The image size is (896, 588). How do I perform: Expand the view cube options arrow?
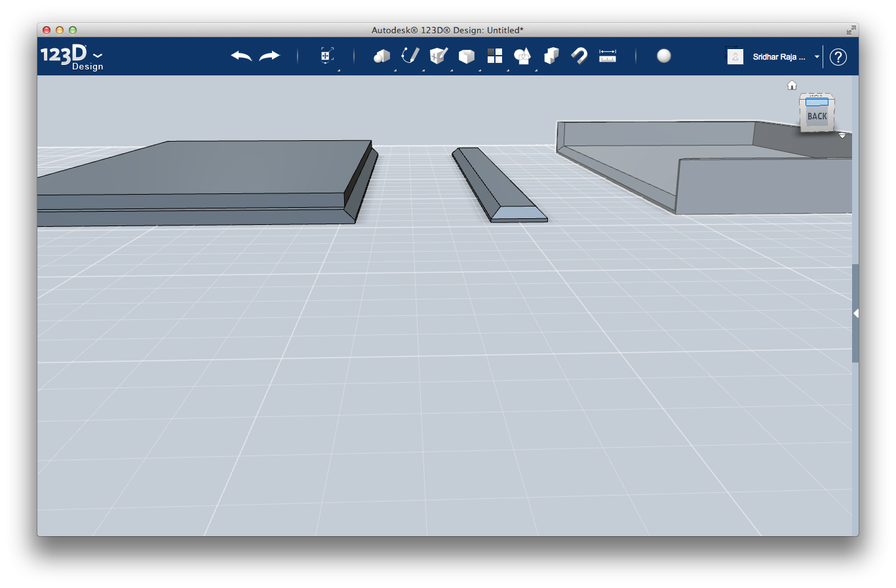point(842,136)
